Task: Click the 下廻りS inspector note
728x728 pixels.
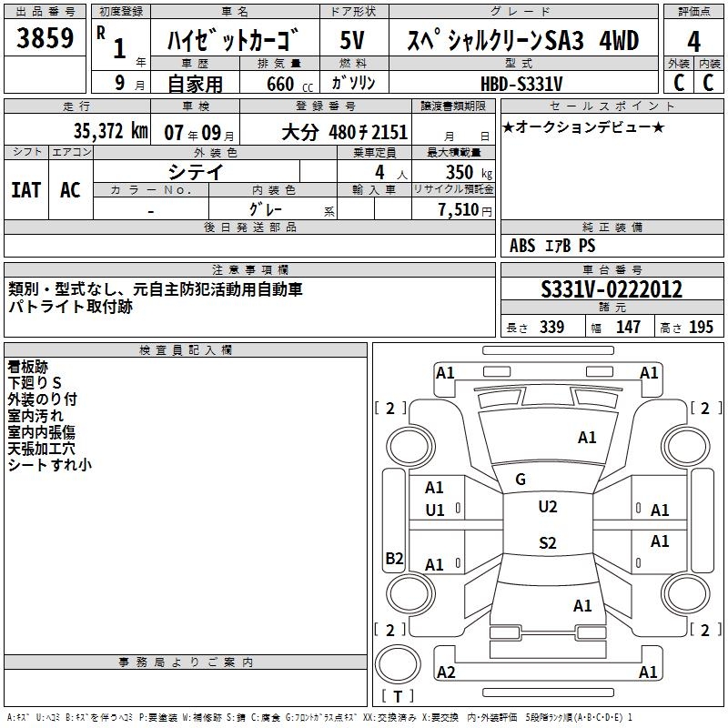Action: (x=35, y=383)
